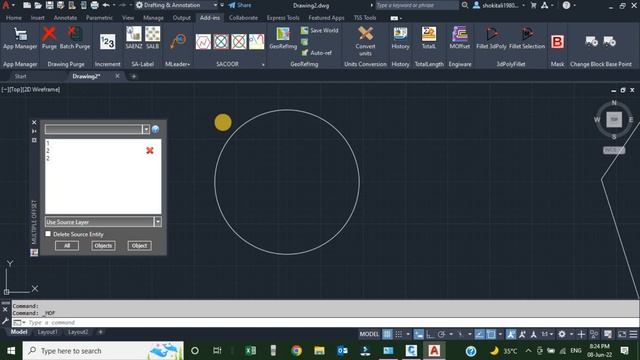Toggle drawing grid display in status bar
This screenshot has height=360, width=640.
coord(387,334)
